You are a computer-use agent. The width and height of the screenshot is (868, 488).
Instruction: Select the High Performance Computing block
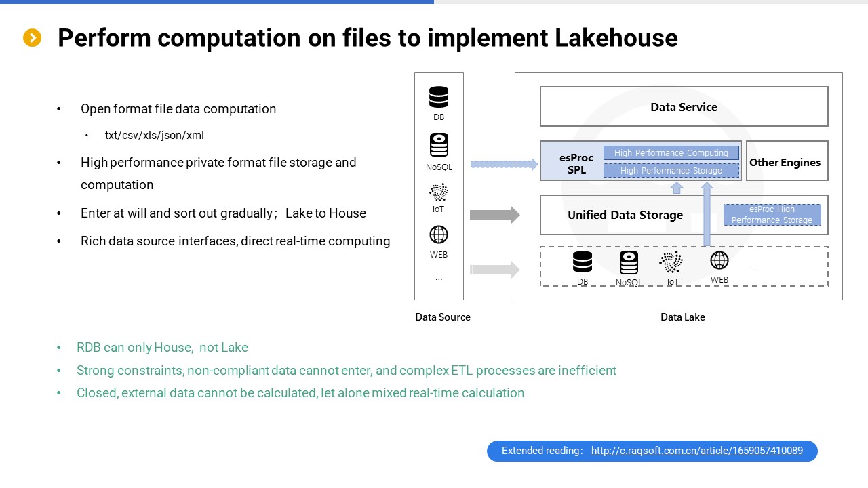671,153
